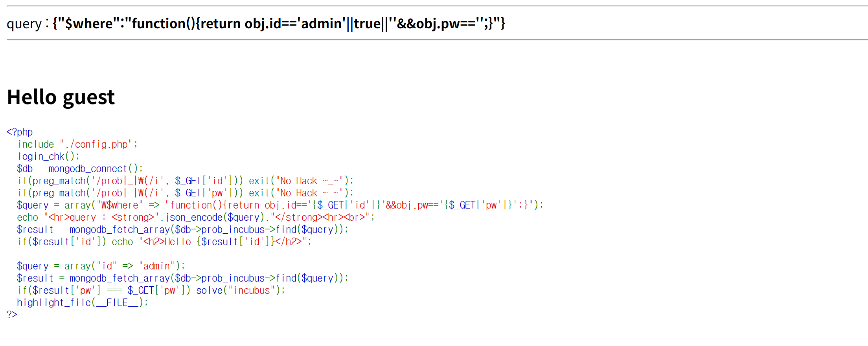Click the bold $where query string at top

279,24
